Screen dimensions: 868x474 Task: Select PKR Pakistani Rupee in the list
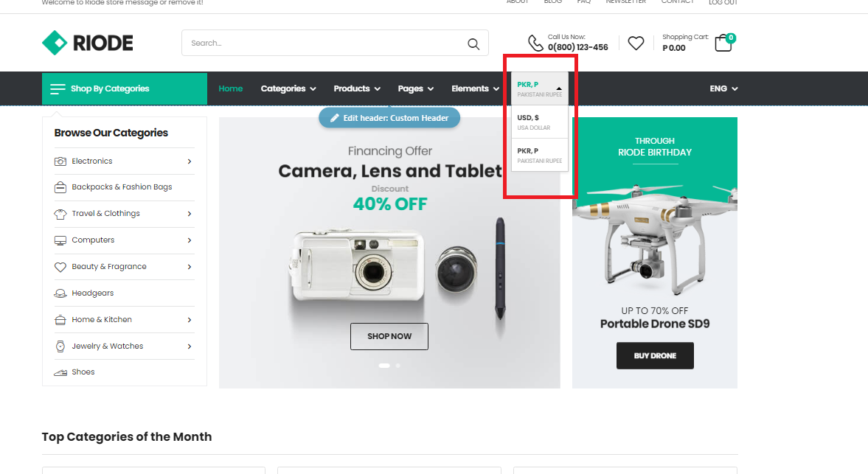pos(540,156)
